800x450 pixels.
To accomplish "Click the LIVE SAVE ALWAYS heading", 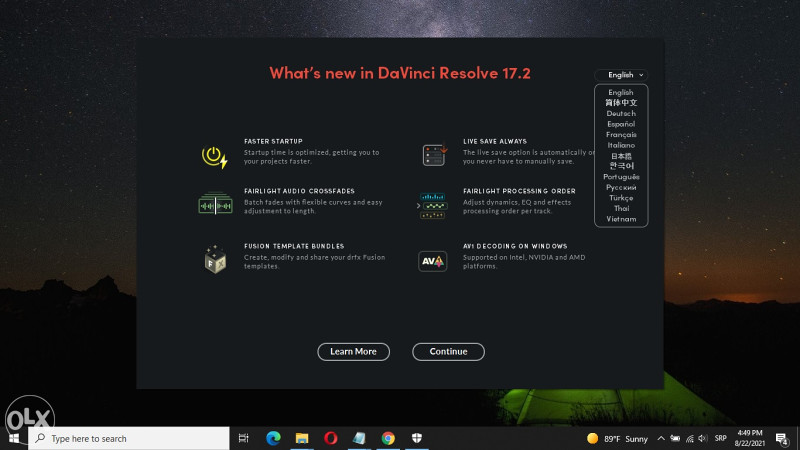I will click(495, 141).
